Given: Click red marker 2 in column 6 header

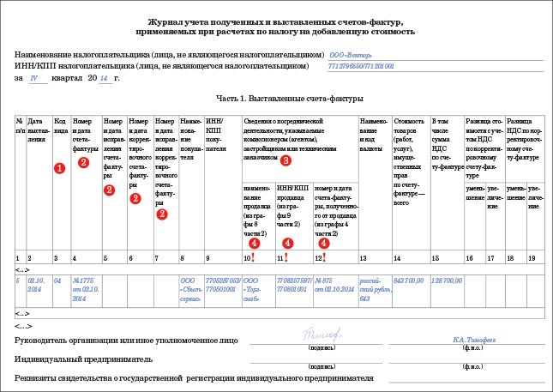Looking at the screenshot, I should click(135, 199).
